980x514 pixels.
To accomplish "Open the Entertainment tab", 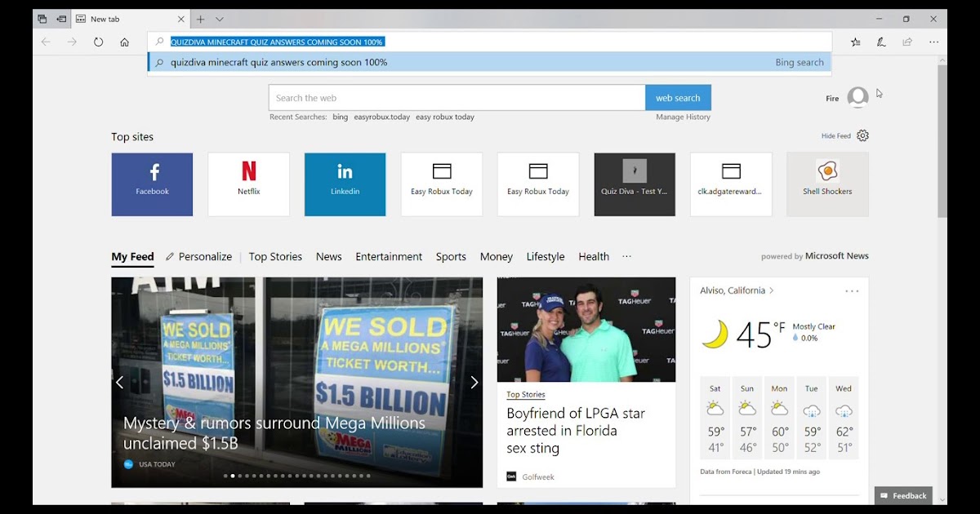I will pos(389,256).
